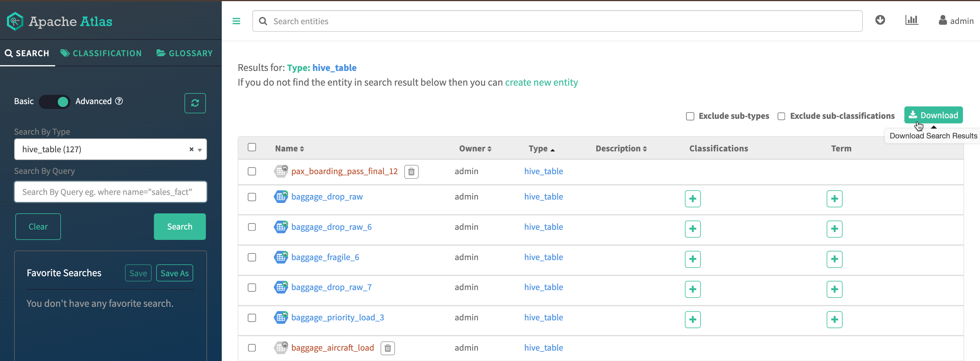Click the refresh icon button in search panel
The image size is (980, 361).
(x=195, y=103)
